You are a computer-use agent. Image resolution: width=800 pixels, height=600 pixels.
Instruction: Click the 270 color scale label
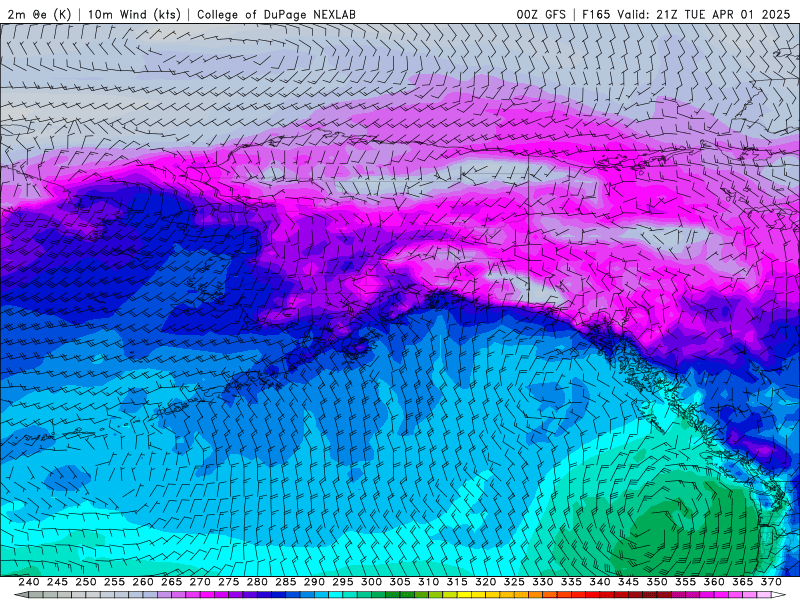[x=200, y=582]
